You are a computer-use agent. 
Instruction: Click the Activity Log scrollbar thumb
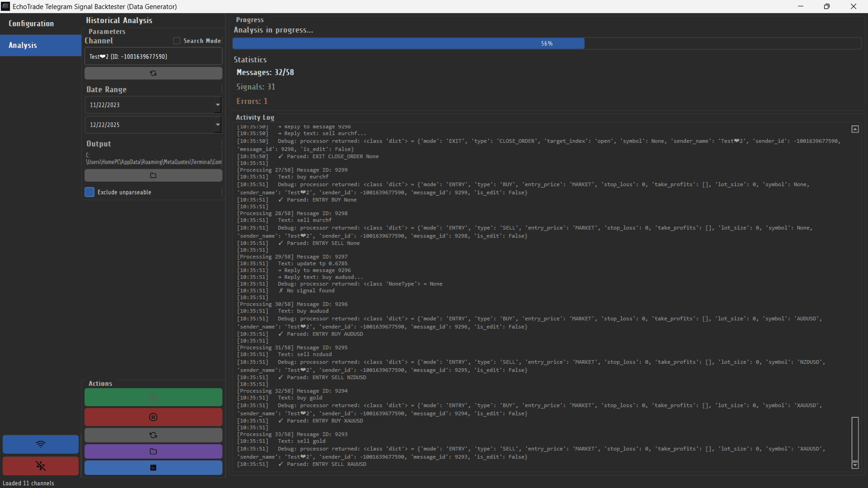coord(855,438)
